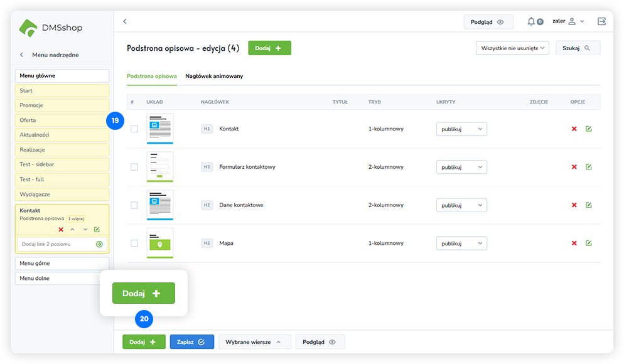Open the Aktualności menu item
Viewport: 624px width, 364px height.
click(x=62, y=135)
